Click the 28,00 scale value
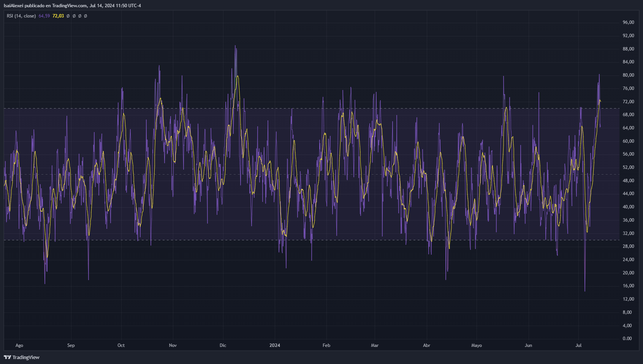Image resolution: width=643 pixels, height=364 pixels. coord(629,246)
